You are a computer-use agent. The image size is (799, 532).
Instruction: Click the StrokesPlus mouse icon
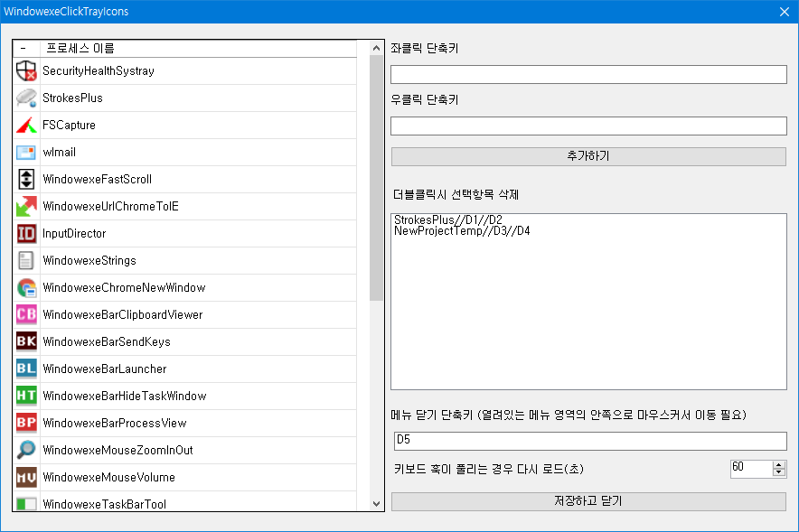coord(26,98)
